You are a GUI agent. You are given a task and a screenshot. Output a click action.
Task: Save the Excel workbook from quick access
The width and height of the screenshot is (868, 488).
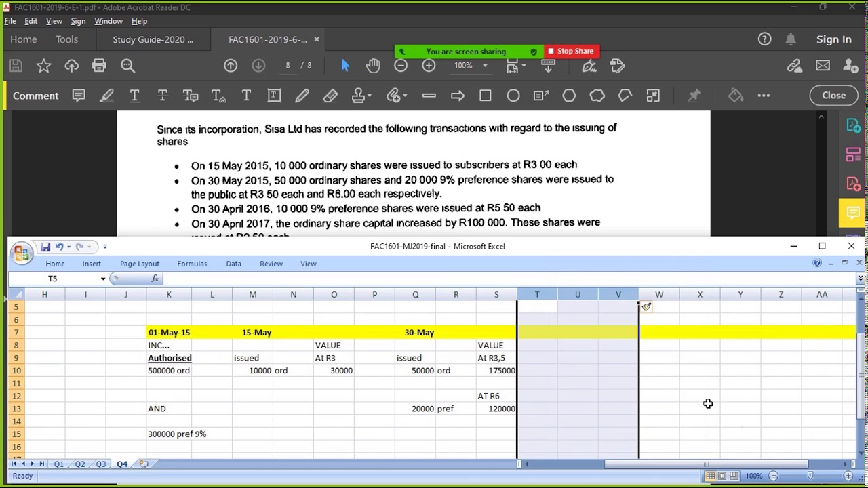(x=45, y=247)
